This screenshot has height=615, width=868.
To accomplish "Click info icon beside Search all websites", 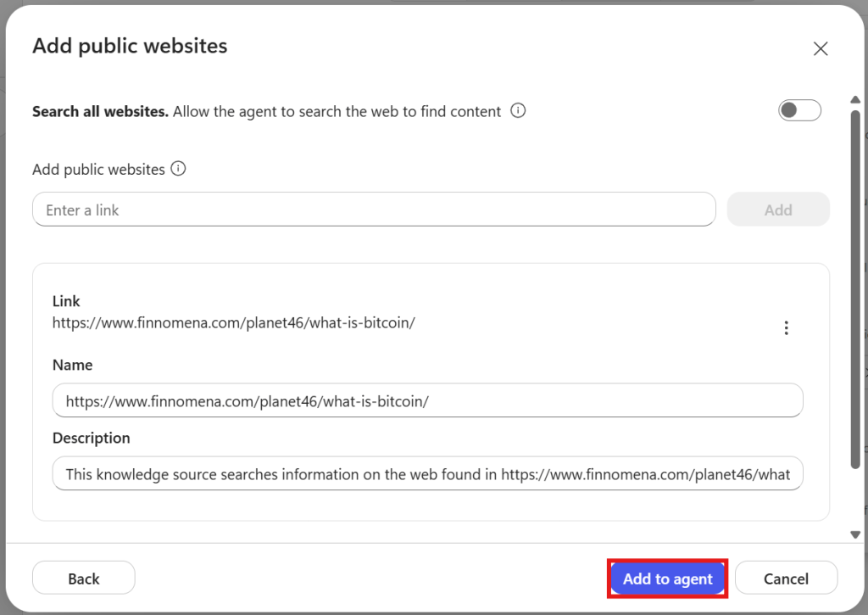I will 518,111.
